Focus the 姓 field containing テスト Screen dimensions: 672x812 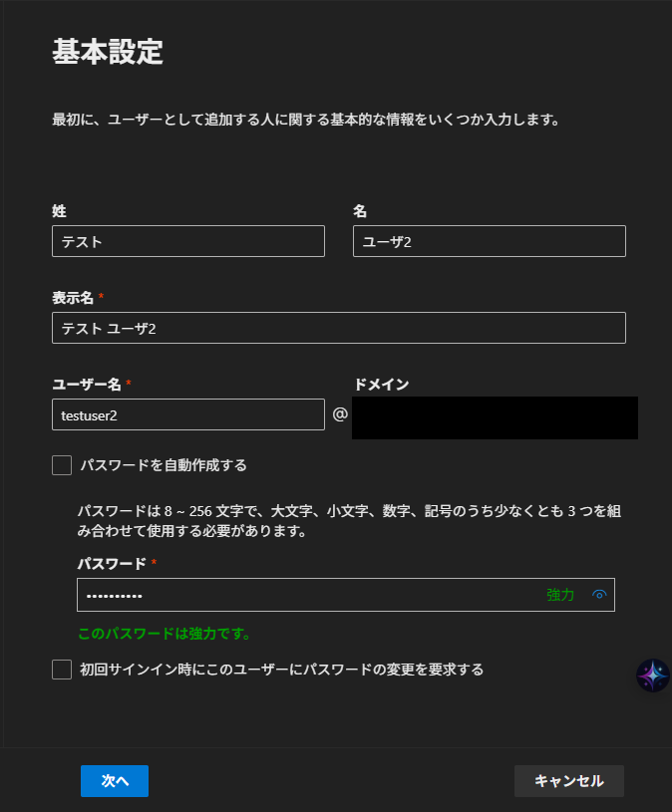coord(188,241)
